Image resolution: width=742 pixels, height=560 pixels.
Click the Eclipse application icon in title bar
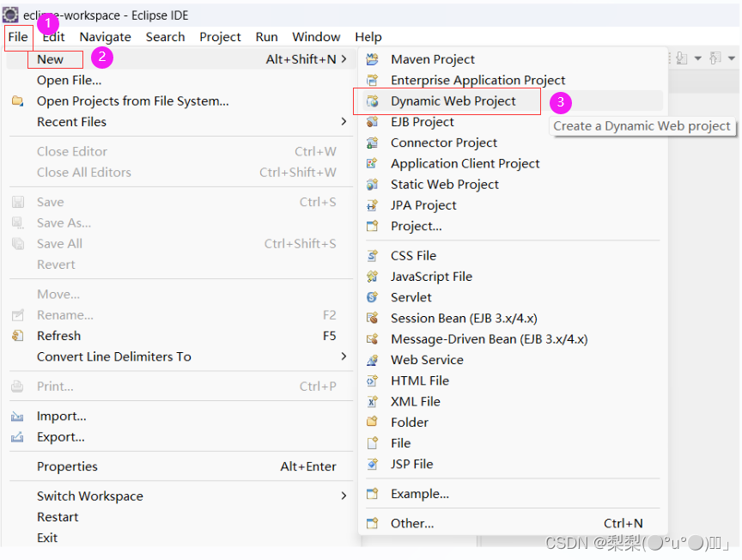(x=10, y=15)
